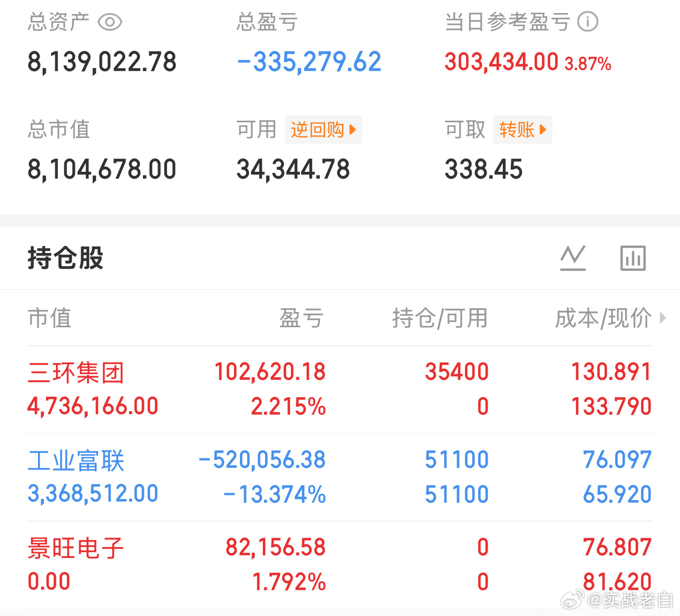The width and height of the screenshot is (680, 616).
Task: Select 工业富联 loss percent -13.374%
Action: (x=275, y=494)
